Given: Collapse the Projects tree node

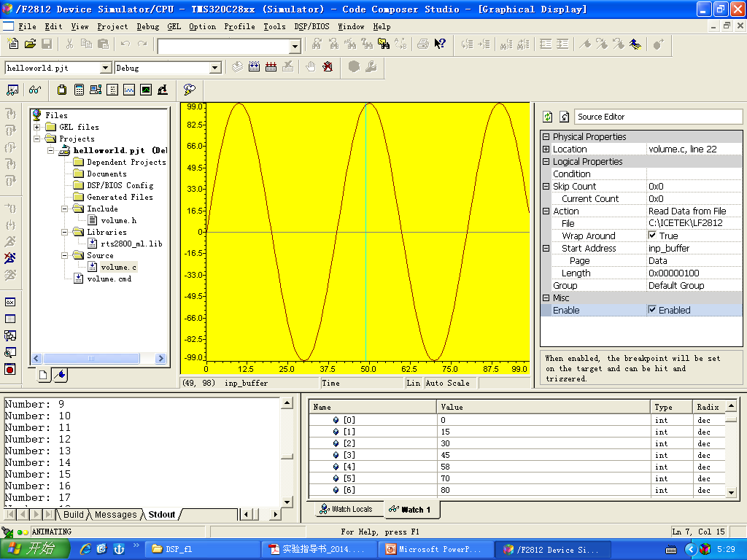Looking at the screenshot, I should coord(36,139).
